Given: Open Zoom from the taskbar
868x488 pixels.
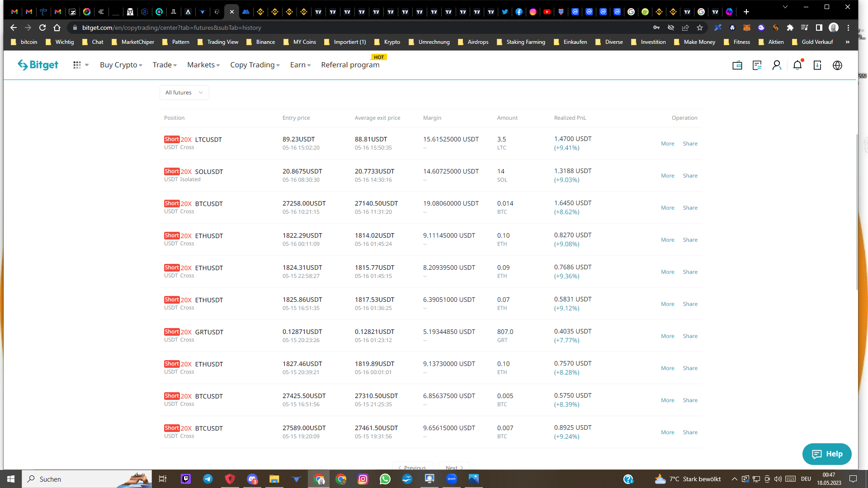Looking at the screenshot, I should (452, 479).
